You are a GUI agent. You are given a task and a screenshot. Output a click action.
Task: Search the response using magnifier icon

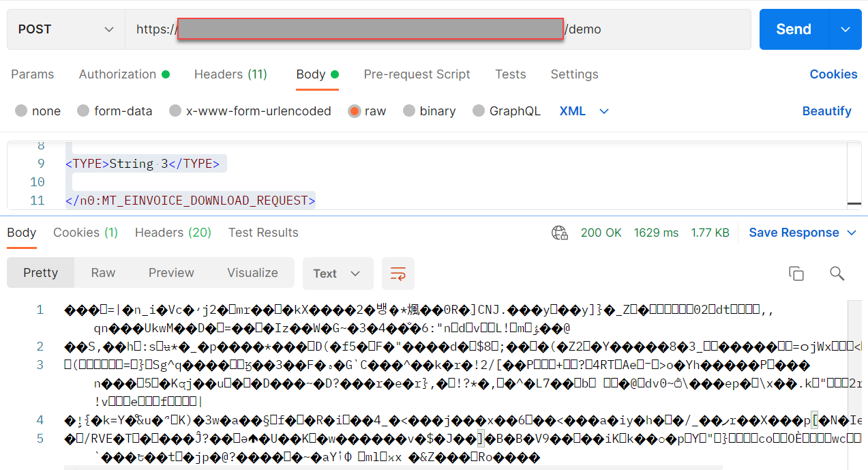click(837, 274)
